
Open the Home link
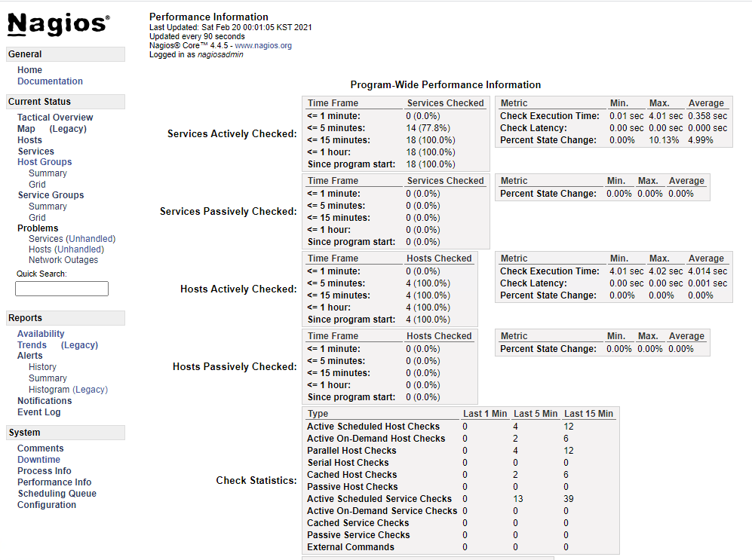click(29, 70)
